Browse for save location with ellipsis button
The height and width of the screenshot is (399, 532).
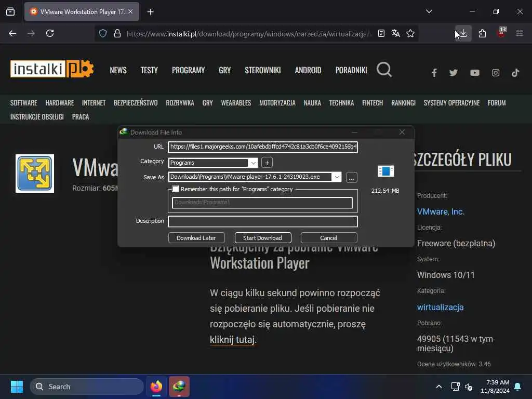point(351,178)
